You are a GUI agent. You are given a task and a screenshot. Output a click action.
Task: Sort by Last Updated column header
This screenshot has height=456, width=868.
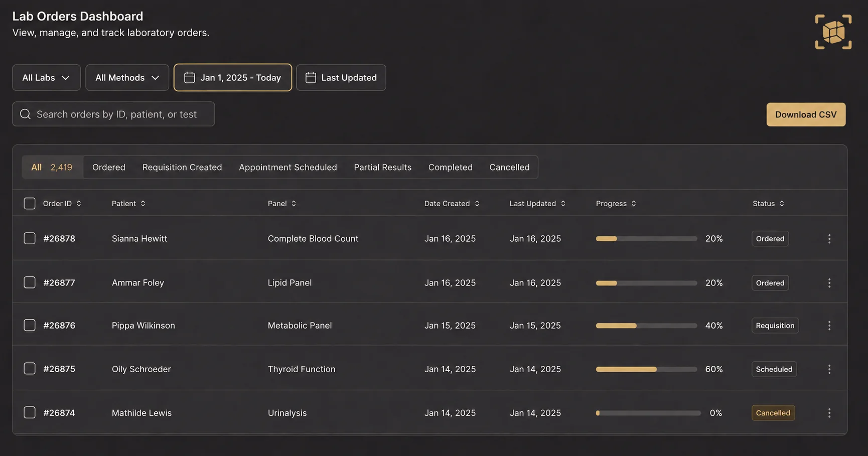click(x=537, y=204)
